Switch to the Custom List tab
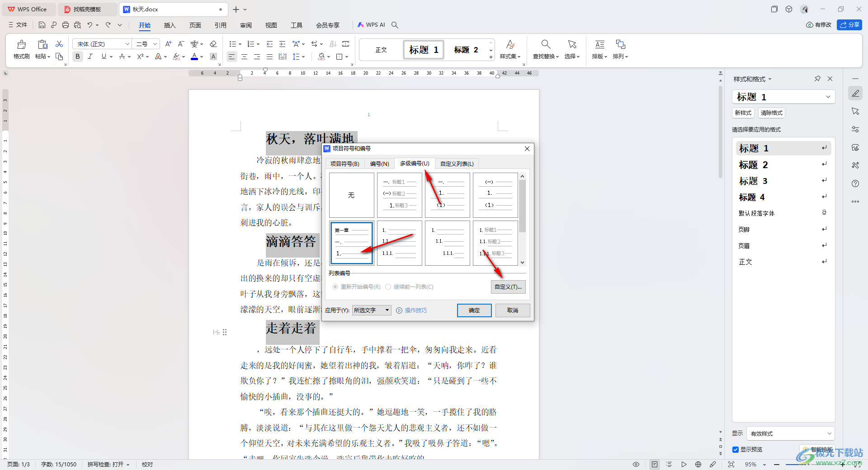 click(x=457, y=164)
